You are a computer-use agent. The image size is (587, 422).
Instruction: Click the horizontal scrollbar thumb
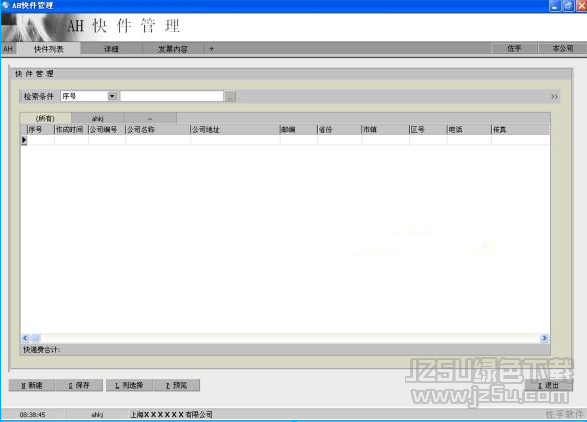tap(36, 338)
